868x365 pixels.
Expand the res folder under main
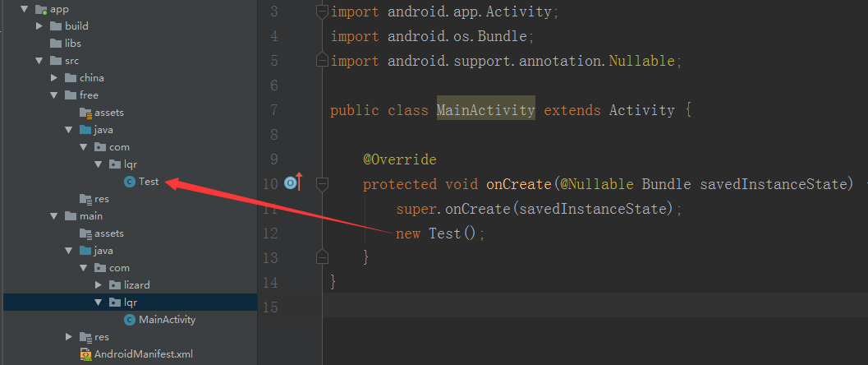69,336
